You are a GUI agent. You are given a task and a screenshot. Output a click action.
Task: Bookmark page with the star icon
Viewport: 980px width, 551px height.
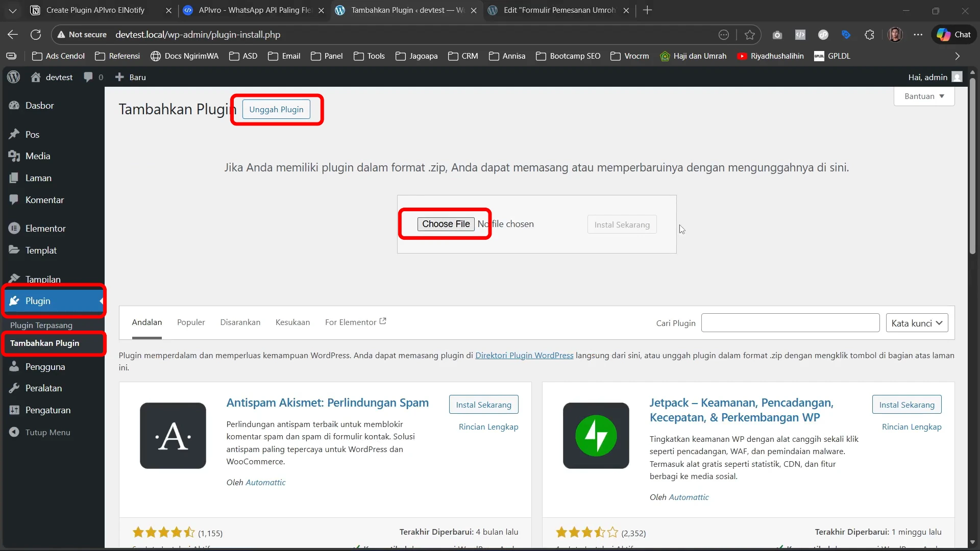point(749,35)
